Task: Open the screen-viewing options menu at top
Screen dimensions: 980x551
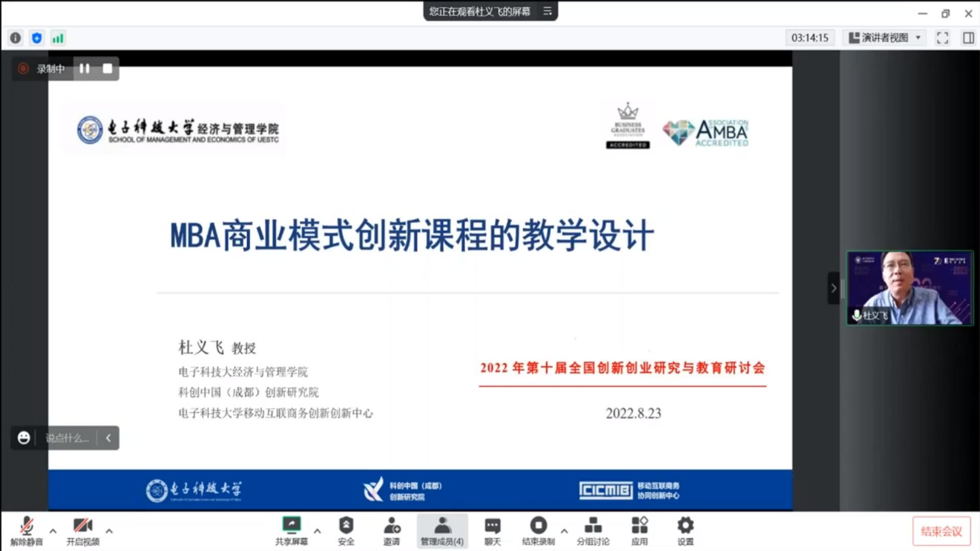Action: [x=548, y=11]
